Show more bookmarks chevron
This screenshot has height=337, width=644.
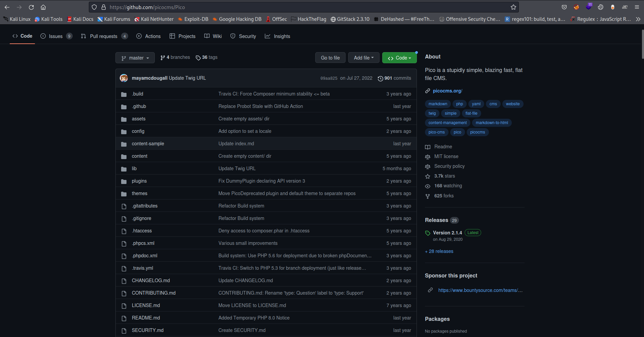(638, 19)
